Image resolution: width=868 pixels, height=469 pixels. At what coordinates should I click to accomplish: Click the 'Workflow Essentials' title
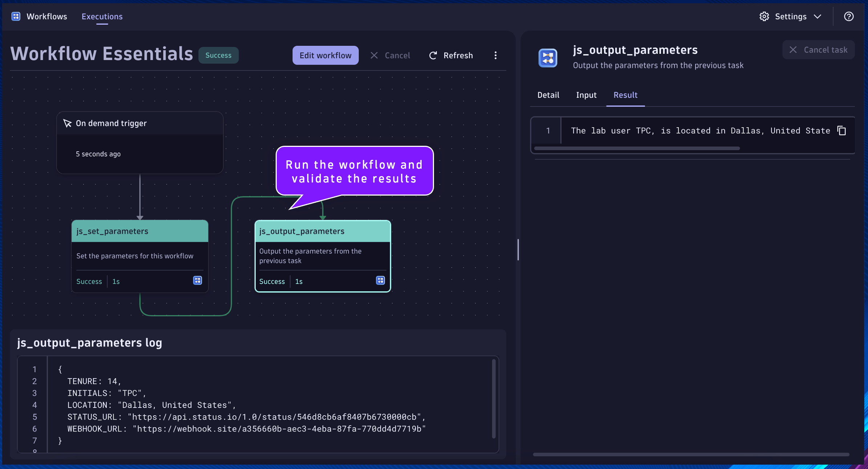tap(102, 54)
